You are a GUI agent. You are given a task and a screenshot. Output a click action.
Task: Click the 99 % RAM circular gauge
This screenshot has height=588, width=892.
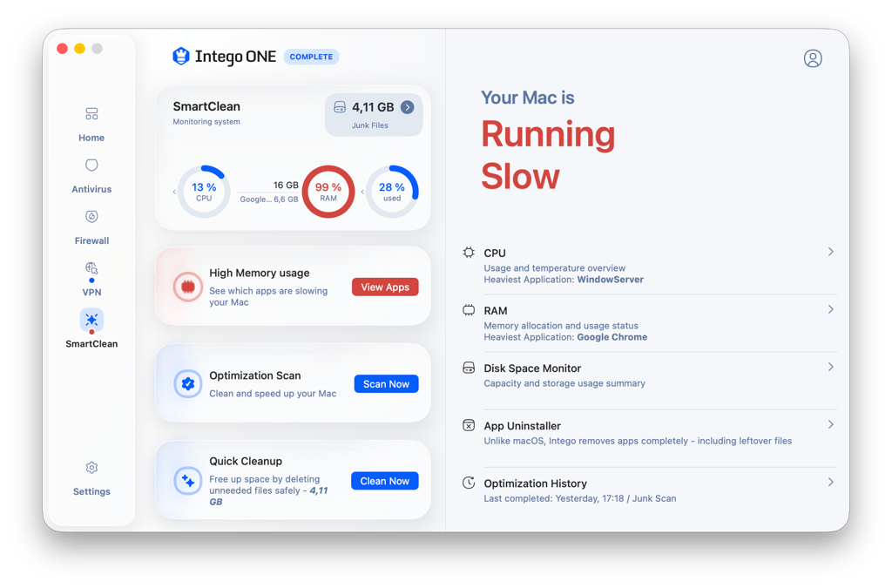328,192
